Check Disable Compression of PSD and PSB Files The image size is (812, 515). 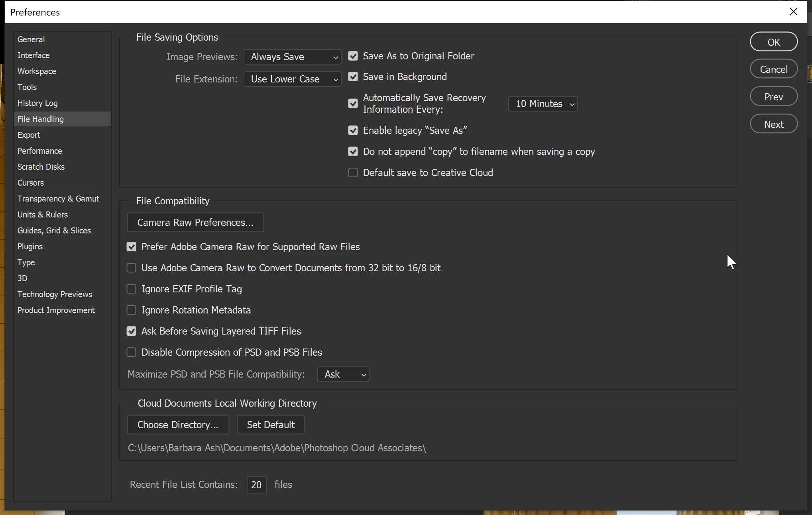(x=131, y=352)
